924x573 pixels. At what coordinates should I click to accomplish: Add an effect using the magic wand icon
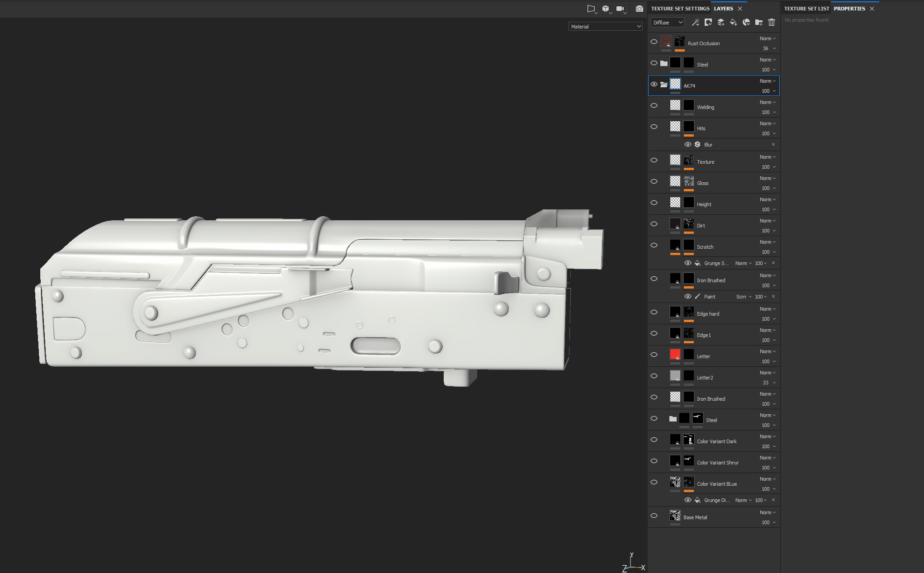click(x=696, y=22)
